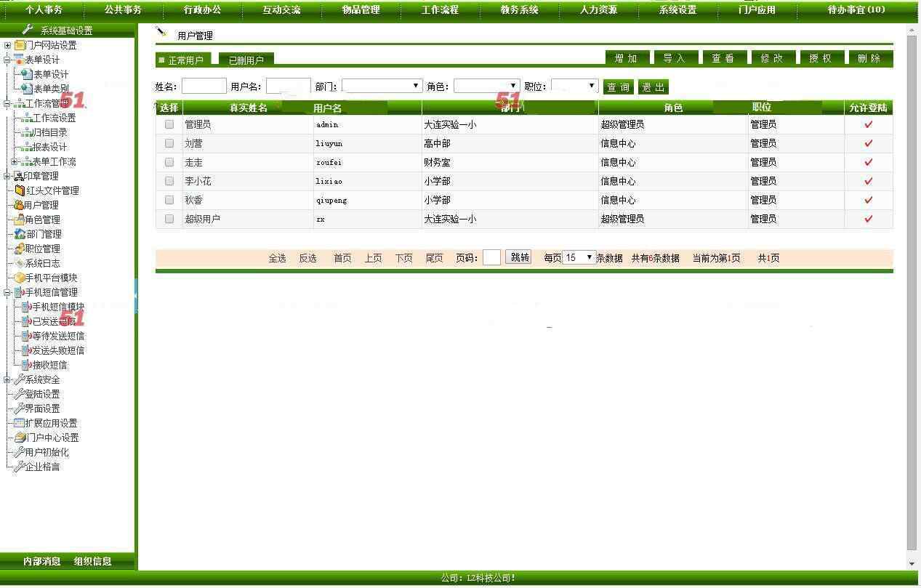Click the vertical scrollbar on the right
This screenshot has height=588, width=921.
pos(912,291)
